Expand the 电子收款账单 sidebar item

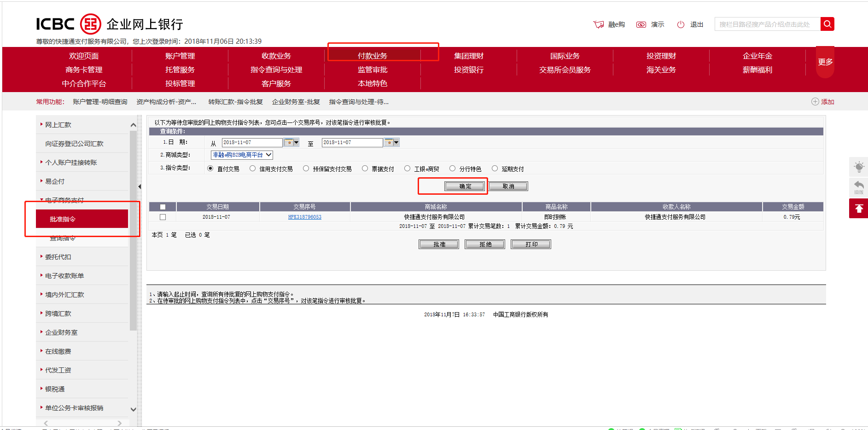coord(64,276)
